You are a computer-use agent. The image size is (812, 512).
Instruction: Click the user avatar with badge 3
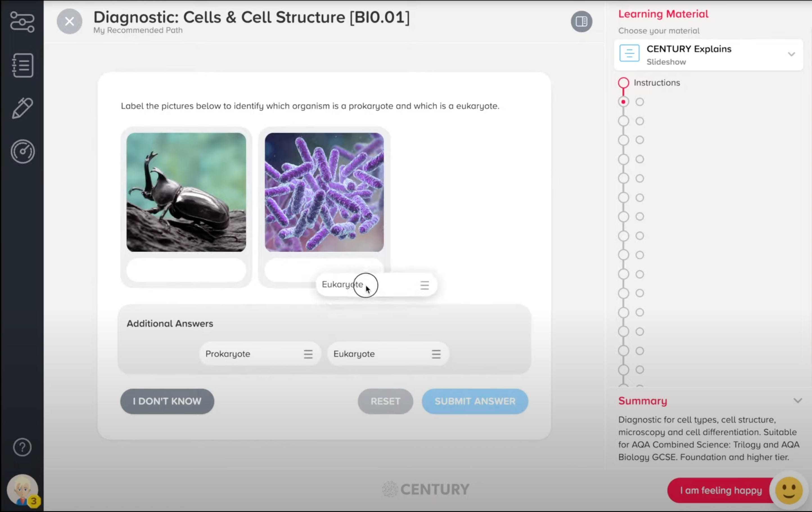(22, 490)
